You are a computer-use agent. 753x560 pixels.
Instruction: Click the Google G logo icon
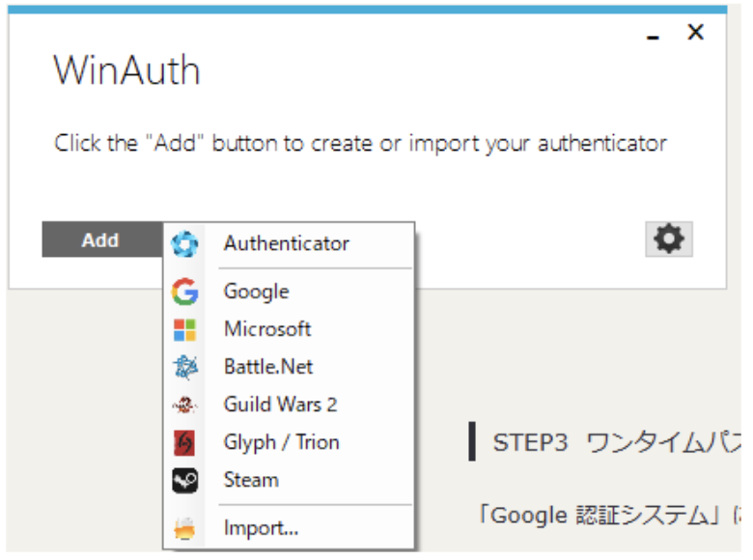pyautogui.click(x=185, y=292)
